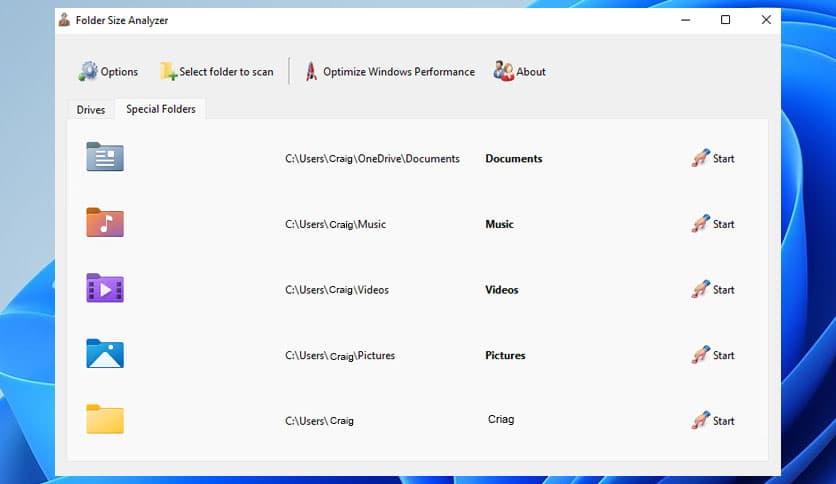Click the scan icon beside Music Start

701,223
